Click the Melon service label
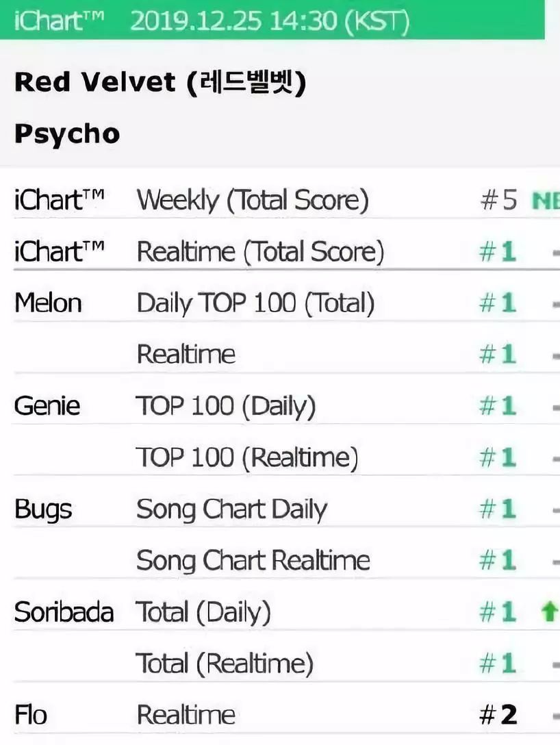Screen dimensions: 560x745 point(48,303)
